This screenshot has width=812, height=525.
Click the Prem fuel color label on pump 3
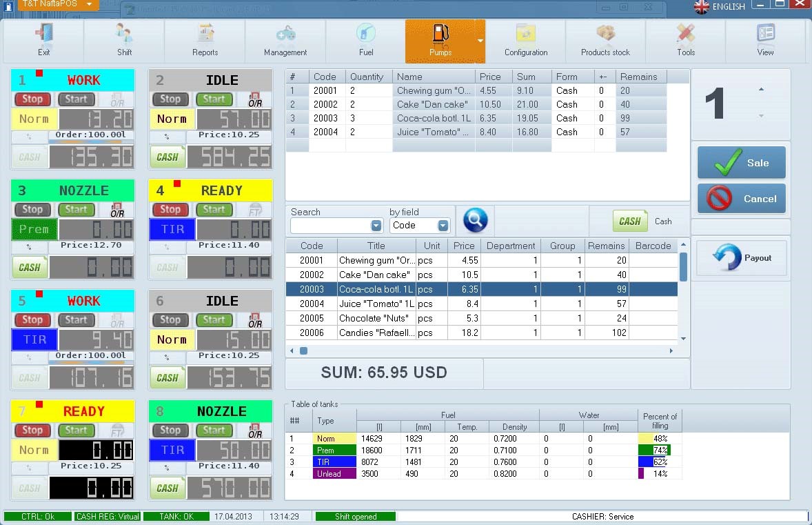(34, 229)
